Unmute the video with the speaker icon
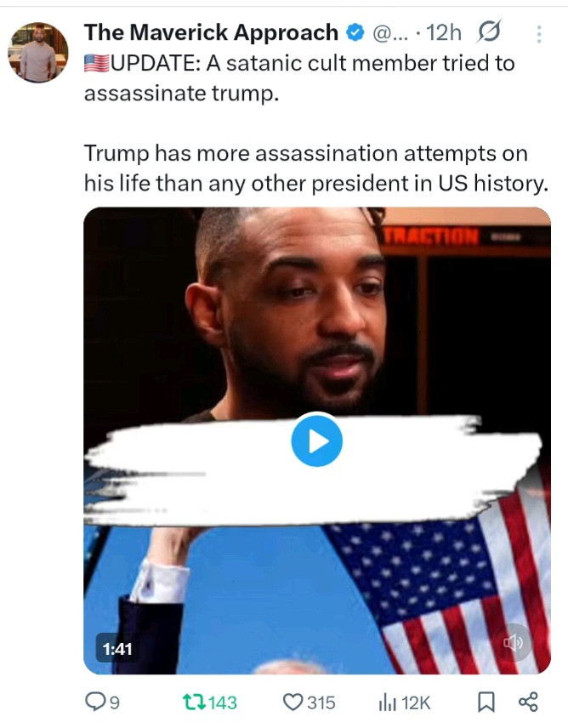This screenshot has width=568, height=728. (x=513, y=643)
